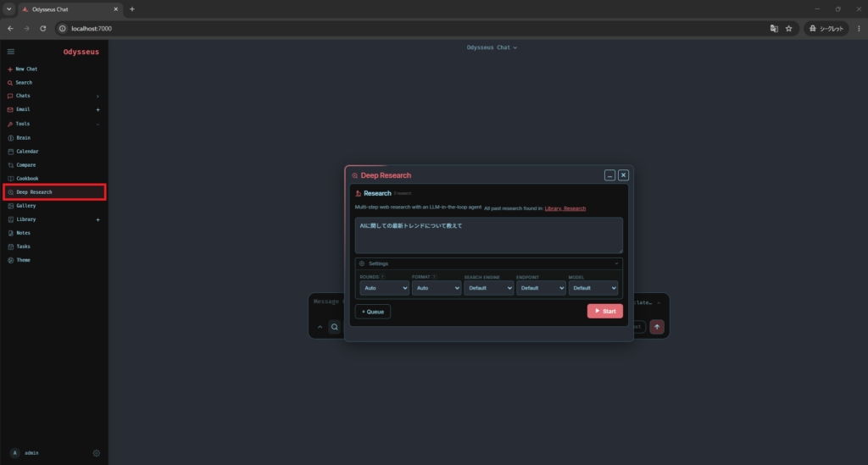The image size is (868, 465).
Task: Click the ROUNDS help question mark
Action: 382,277
